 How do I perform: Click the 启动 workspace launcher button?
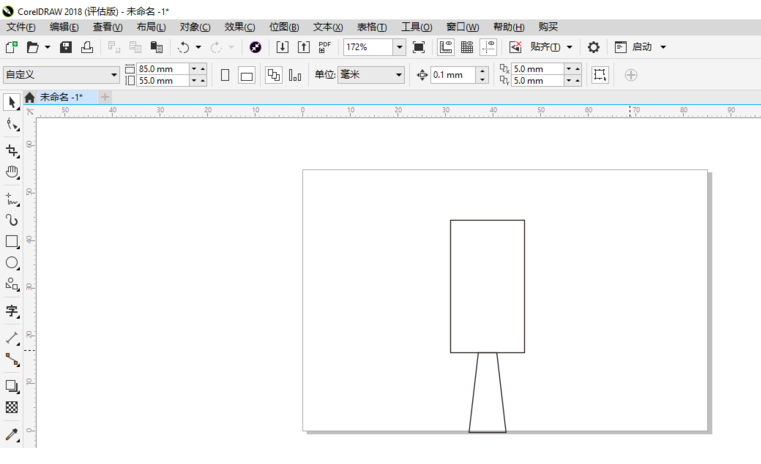641,47
